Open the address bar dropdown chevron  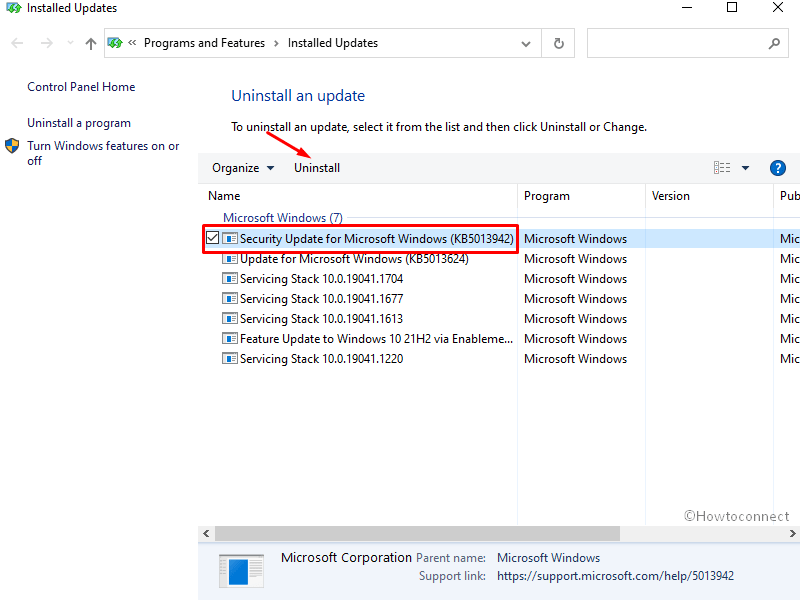pyautogui.click(x=526, y=43)
